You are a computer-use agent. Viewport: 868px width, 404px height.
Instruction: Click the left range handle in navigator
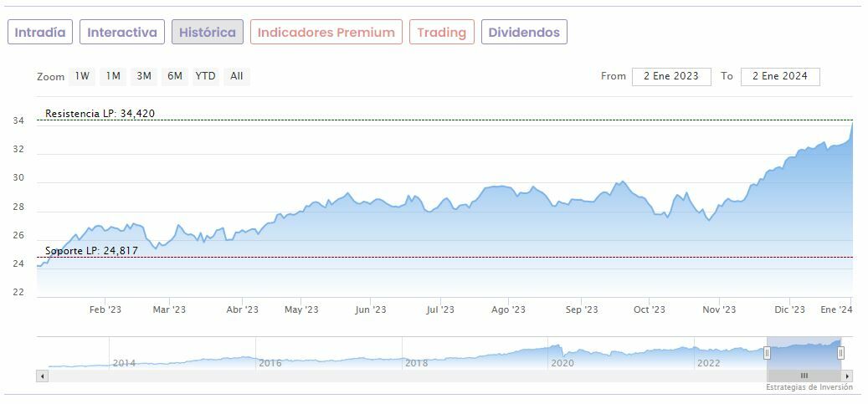767,353
